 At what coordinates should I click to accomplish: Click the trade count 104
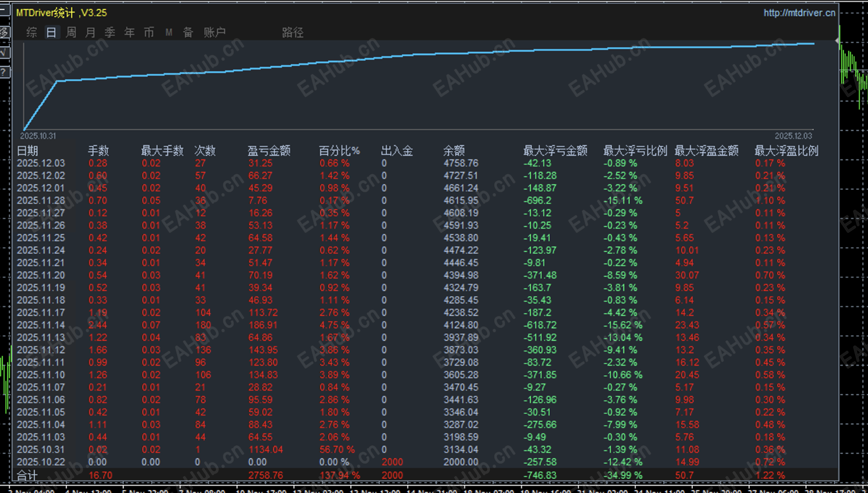pos(203,312)
